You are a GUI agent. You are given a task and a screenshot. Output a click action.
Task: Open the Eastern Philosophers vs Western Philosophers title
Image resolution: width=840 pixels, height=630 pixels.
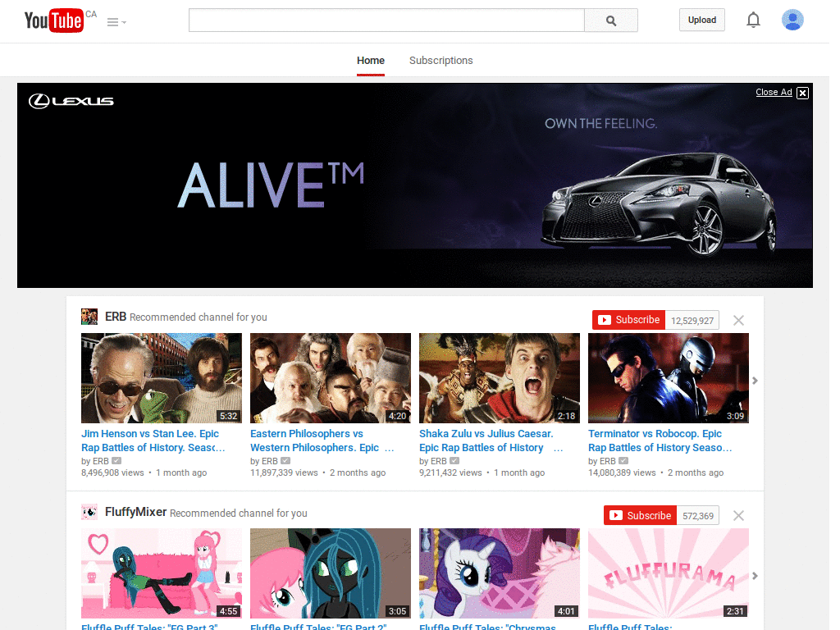(x=322, y=441)
